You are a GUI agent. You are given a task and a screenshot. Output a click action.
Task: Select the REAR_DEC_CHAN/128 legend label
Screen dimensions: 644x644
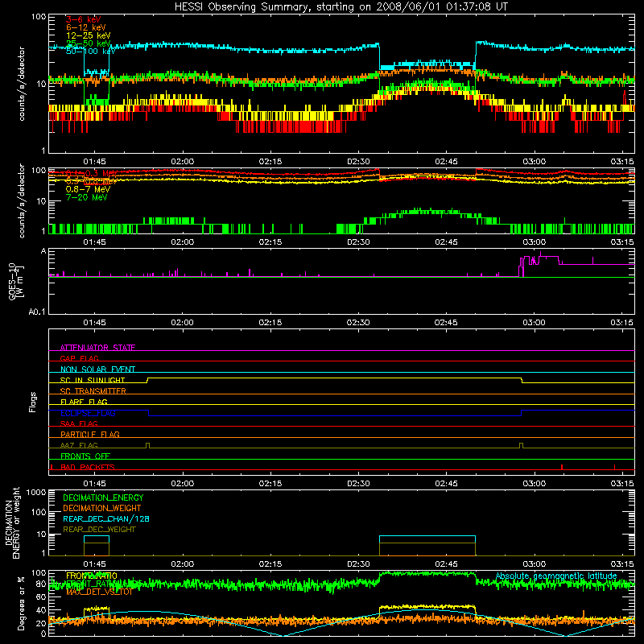[106, 518]
